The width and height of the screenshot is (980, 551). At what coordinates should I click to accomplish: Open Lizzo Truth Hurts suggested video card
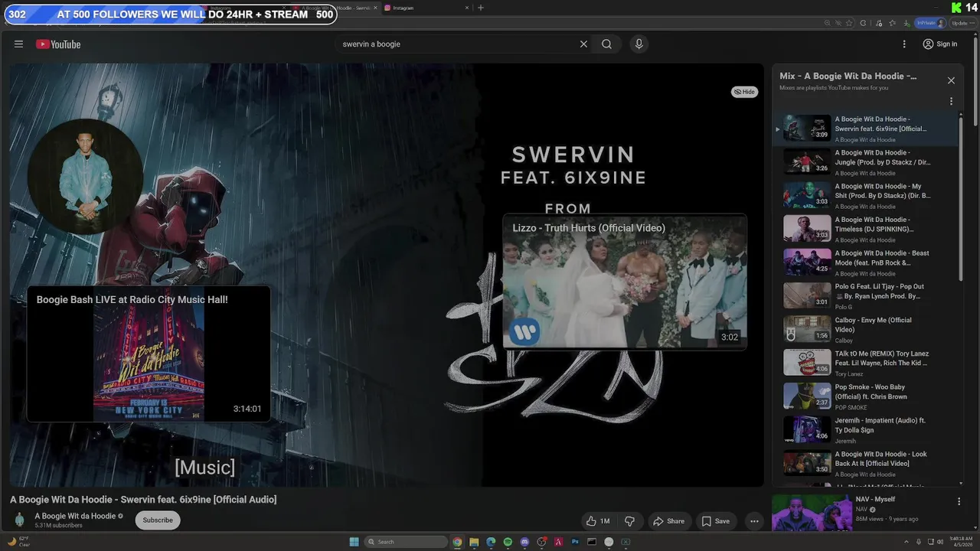624,282
